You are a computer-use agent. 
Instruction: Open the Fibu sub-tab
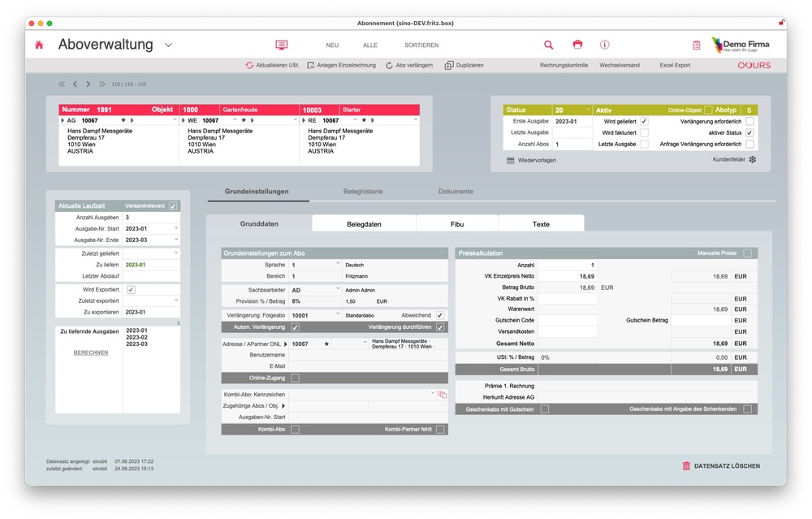pyautogui.click(x=456, y=223)
